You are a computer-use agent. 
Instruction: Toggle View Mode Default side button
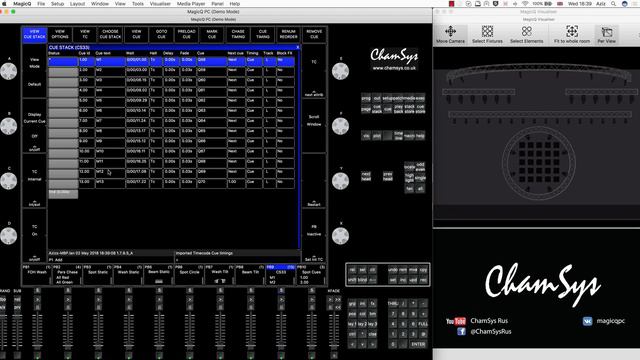click(x=34, y=71)
